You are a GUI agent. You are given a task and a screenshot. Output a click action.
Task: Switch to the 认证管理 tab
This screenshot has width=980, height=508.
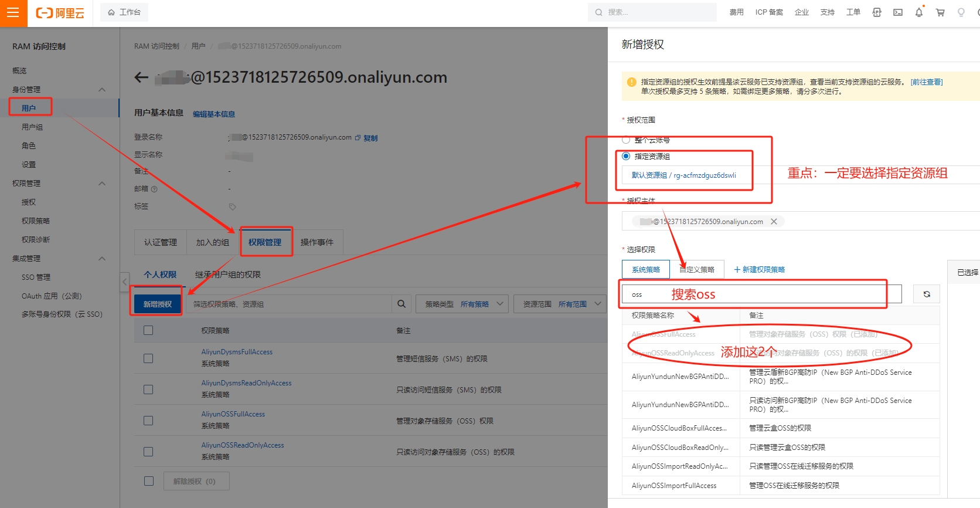pos(161,242)
